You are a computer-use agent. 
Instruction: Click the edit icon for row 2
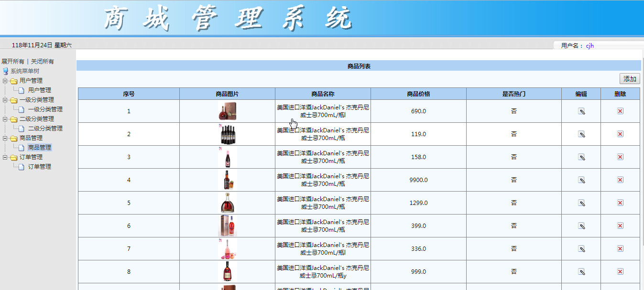tap(581, 134)
